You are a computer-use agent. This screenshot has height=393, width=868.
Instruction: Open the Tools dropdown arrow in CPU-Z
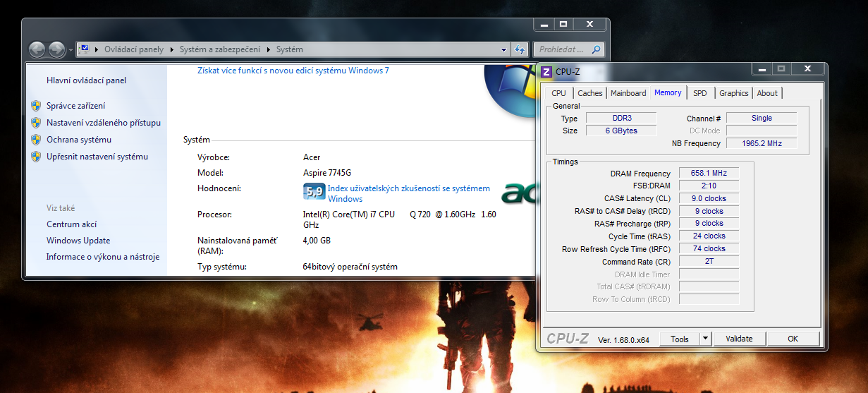coord(706,339)
